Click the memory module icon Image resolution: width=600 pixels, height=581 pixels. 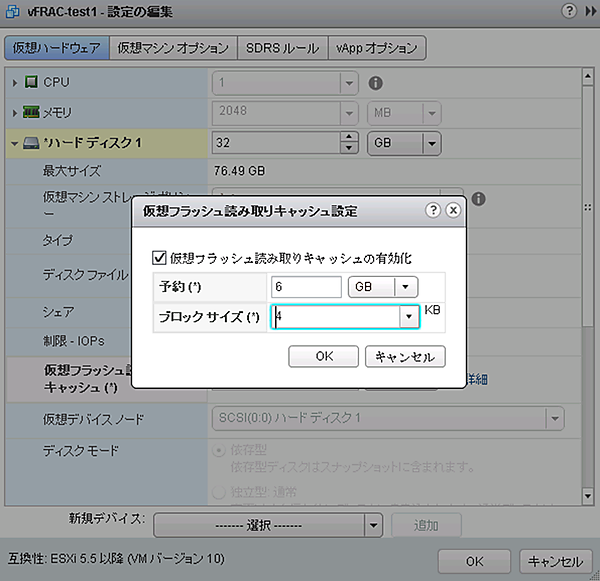pyautogui.click(x=31, y=113)
